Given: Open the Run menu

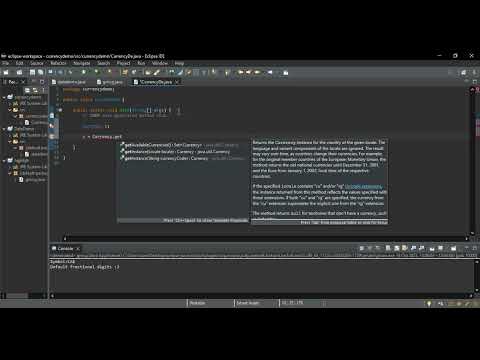Looking at the screenshot, I should (x=141, y=63).
